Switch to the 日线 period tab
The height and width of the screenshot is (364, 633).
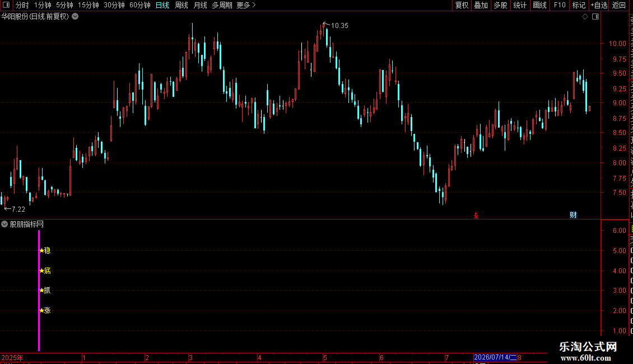coord(162,5)
